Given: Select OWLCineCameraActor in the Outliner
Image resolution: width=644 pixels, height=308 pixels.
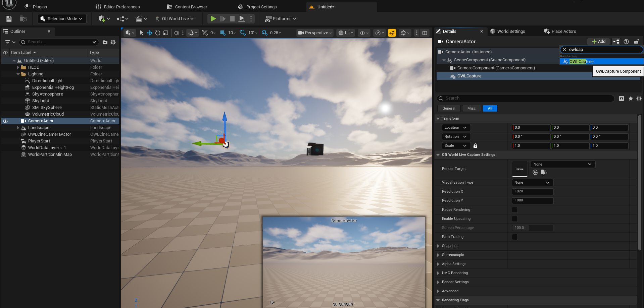Looking at the screenshot, I should point(49,134).
